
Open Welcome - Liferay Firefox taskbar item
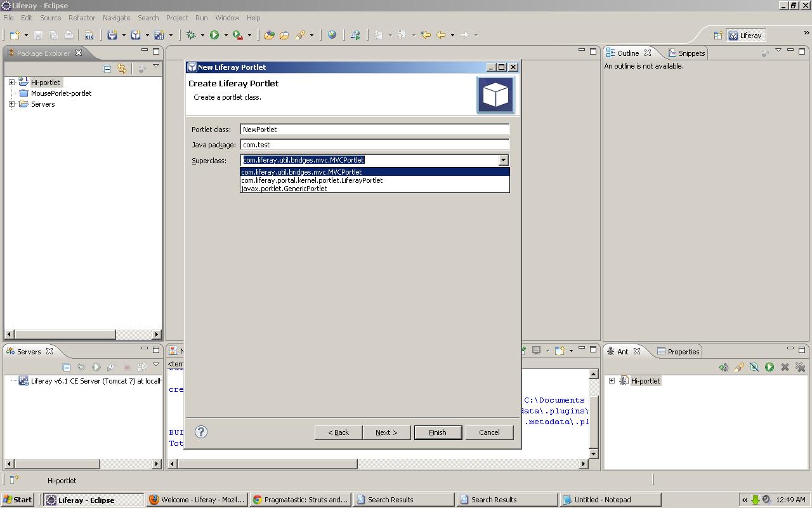197,500
